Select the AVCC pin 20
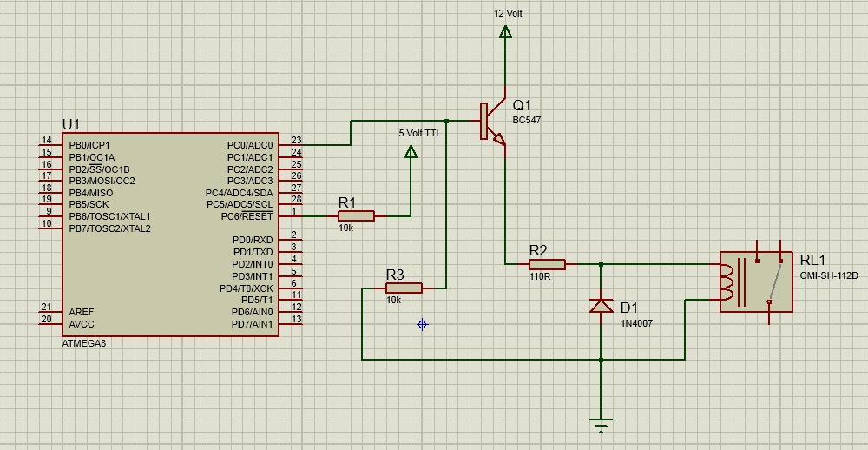Image resolution: width=868 pixels, height=450 pixels. tap(50, 324)
